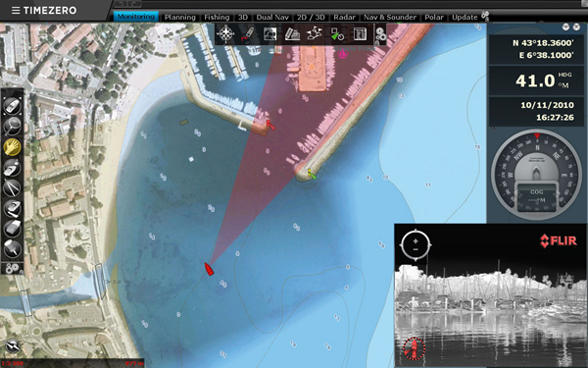
Task: Click the COG readout inside compass gauge
Action: [x=536, y=195]
